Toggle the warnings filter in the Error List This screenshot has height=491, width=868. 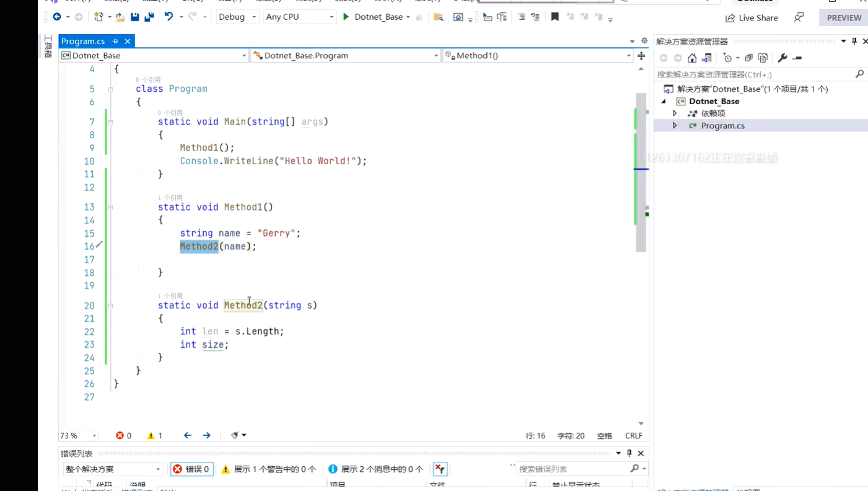(x=268, y=469)
